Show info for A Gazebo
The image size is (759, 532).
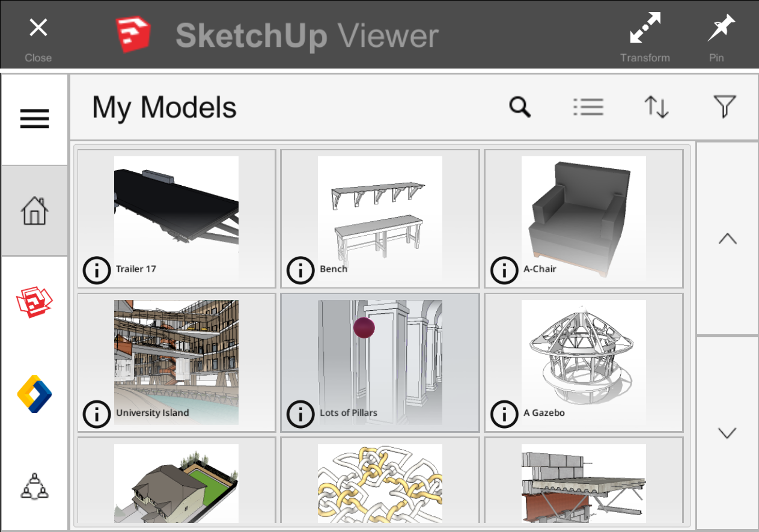click(x=505, y=414)
